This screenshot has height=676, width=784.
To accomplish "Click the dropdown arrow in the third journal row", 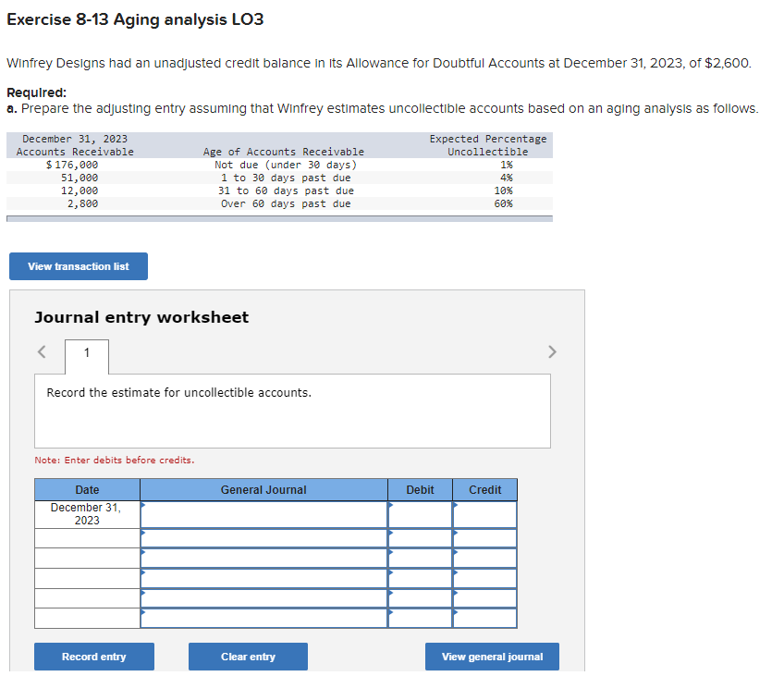I will [x=144, y=554].
